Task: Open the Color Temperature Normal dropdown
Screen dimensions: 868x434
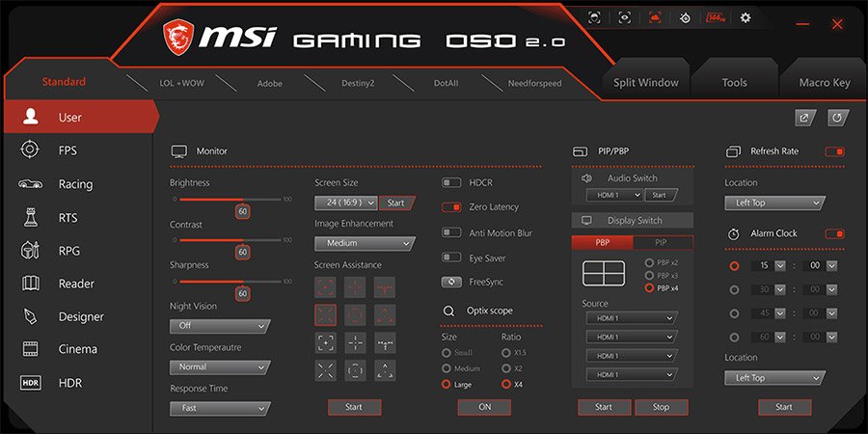Action: [220, 367]
